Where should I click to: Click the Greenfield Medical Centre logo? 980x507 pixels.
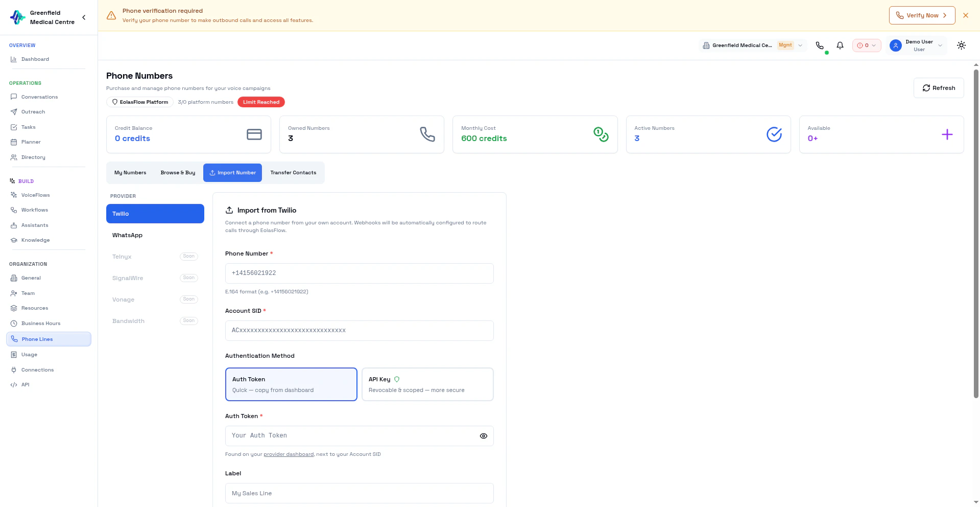(x=17, y=17)
